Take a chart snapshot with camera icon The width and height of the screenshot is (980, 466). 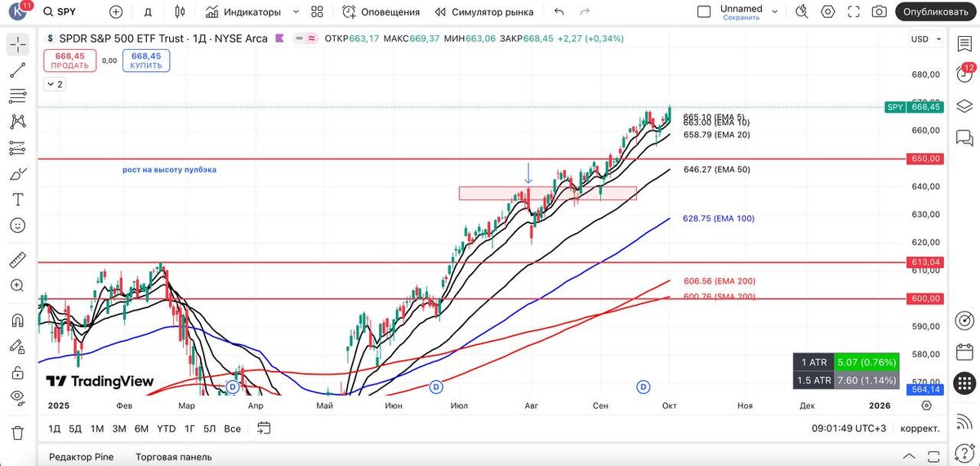[x=879, y=11]
